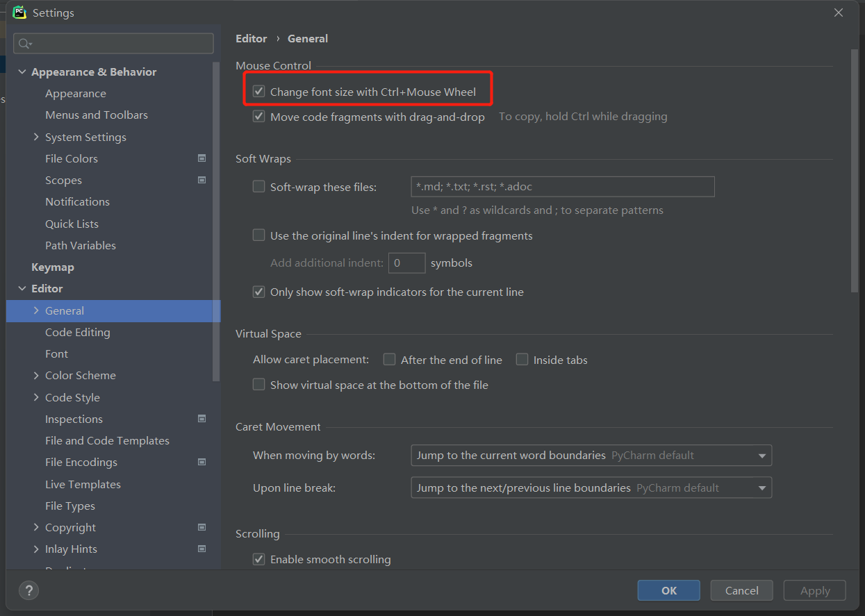The width and height of the screenshot is (865, 616).
Task: Open the When moving by words dropdown
Action: click(591, 456)
